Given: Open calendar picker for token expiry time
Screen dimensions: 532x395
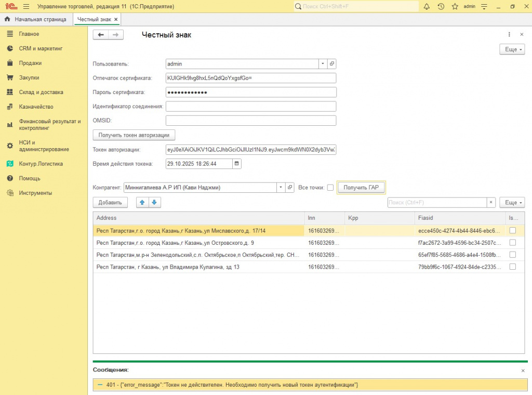Looking at the screenshot, I should click(x=237, y=163).
